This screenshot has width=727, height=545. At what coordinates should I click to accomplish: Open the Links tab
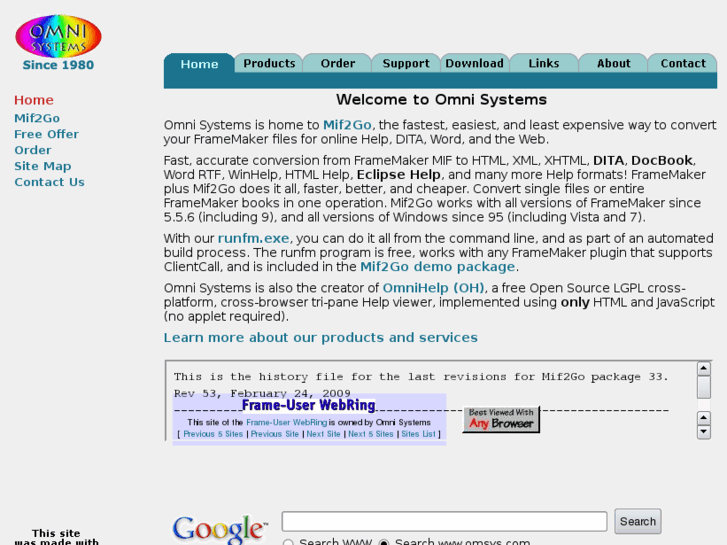[544, 64]
